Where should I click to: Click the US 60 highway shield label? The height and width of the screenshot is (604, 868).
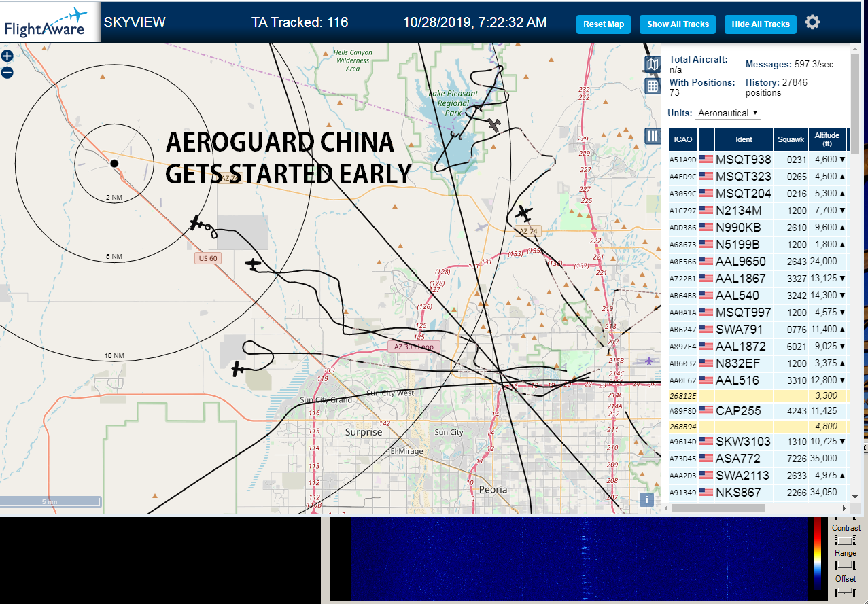tap(207, 258)
